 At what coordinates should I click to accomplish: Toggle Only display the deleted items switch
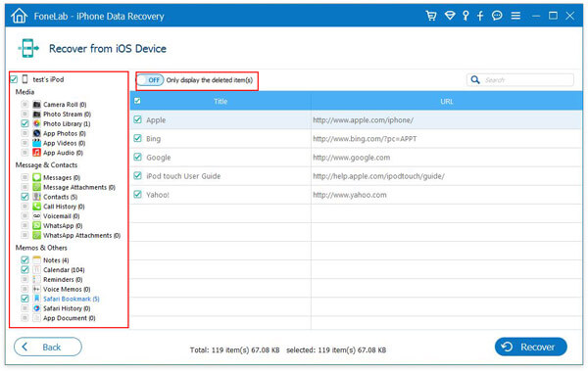tap(150, 80)
